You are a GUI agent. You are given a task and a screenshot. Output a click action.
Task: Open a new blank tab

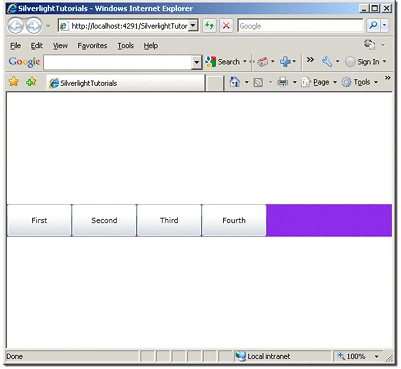tap(215, 83)
